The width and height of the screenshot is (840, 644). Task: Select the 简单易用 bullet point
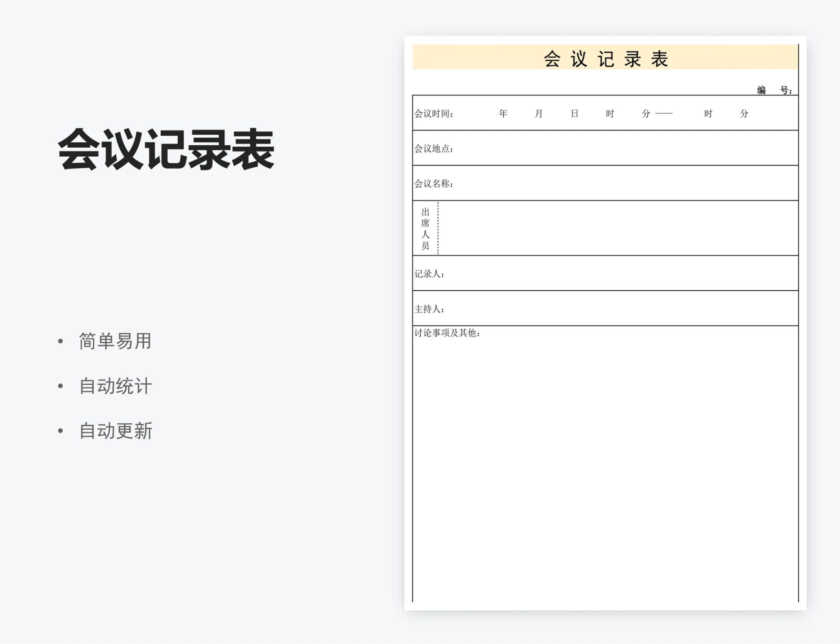click(x=115, y=341)
